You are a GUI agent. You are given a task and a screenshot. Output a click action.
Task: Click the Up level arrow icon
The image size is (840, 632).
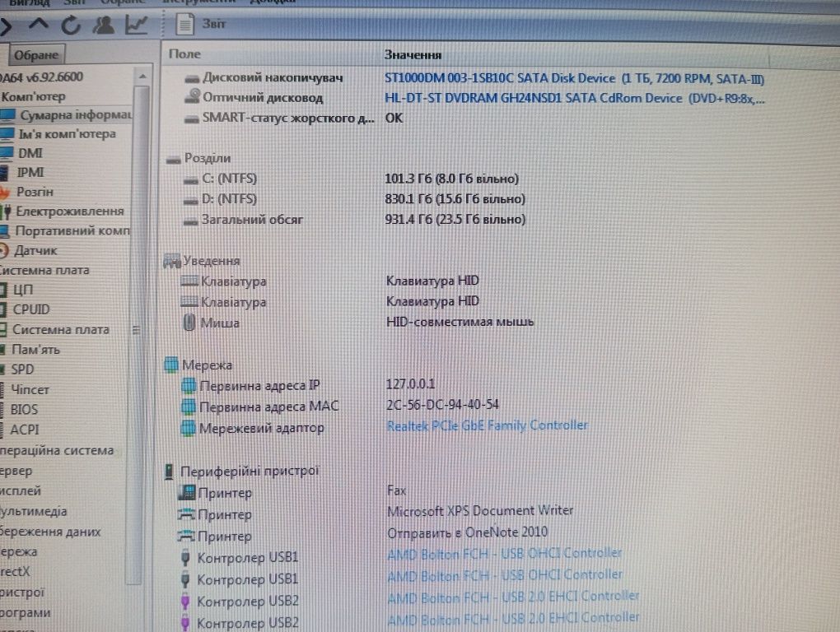tap(39, 24)
